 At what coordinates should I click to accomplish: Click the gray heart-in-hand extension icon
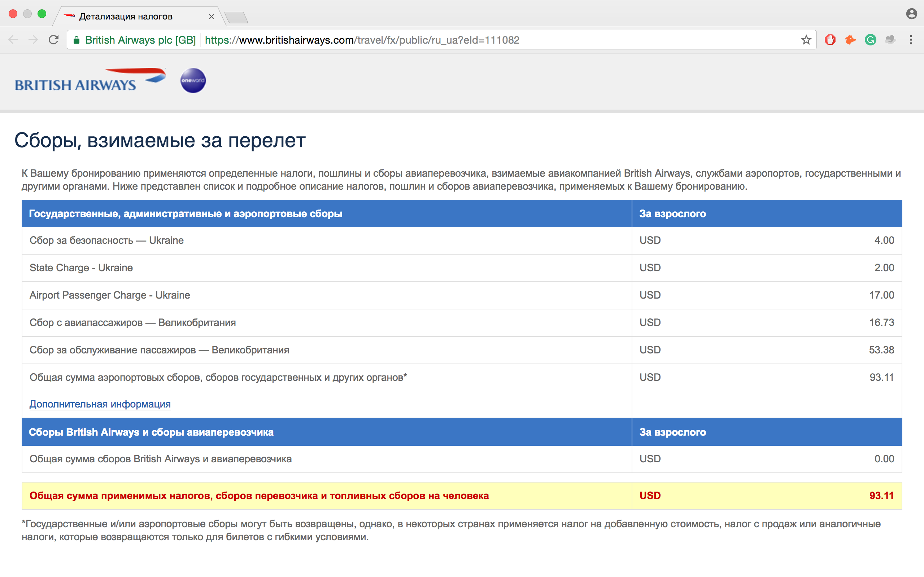pyautogui.click(x=890, y=40)
